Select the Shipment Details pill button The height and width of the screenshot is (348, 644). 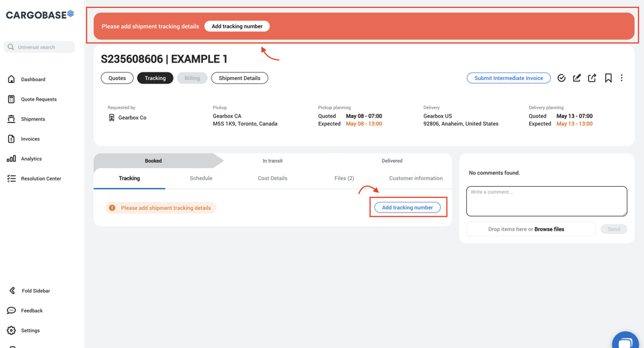click(x=239, y=78)
